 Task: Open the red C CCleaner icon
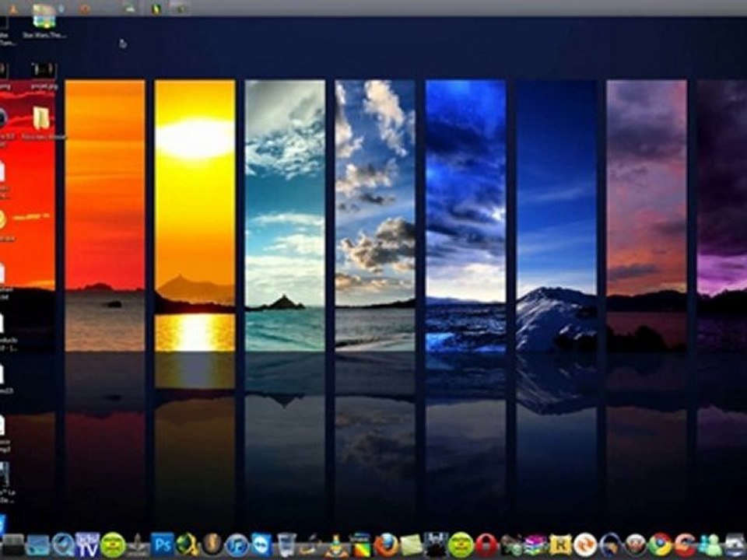pyautogui.click(x=686, y=544)
